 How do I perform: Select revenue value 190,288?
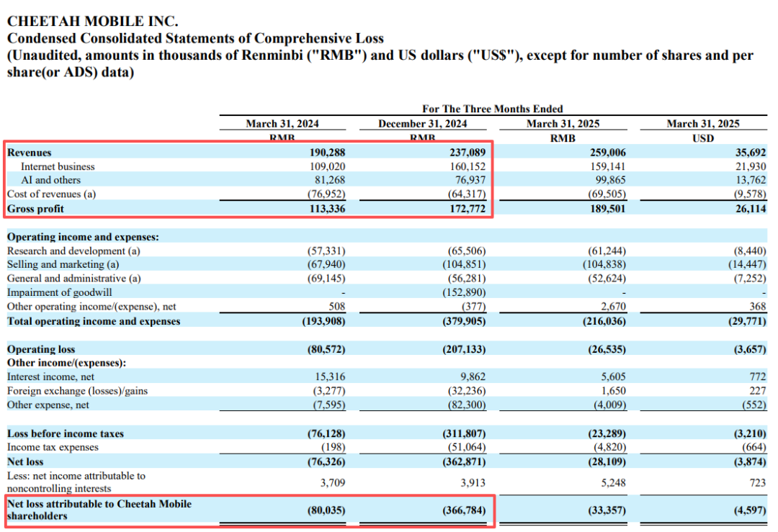[327, 153]
